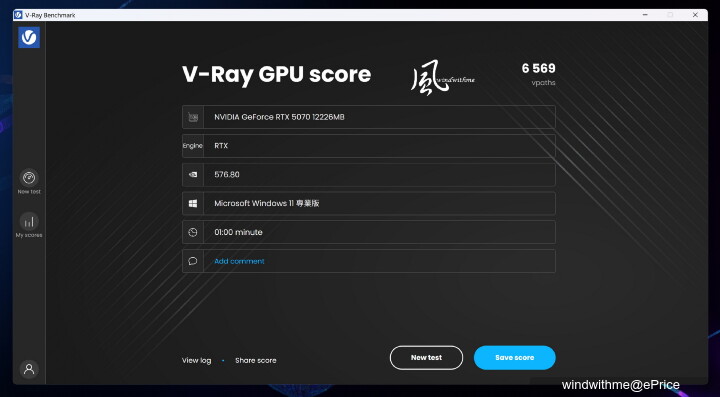Start a New test with outlined button
Image resolution: width=720 pixels, height=397 pixels.
(x=426, y=358)
